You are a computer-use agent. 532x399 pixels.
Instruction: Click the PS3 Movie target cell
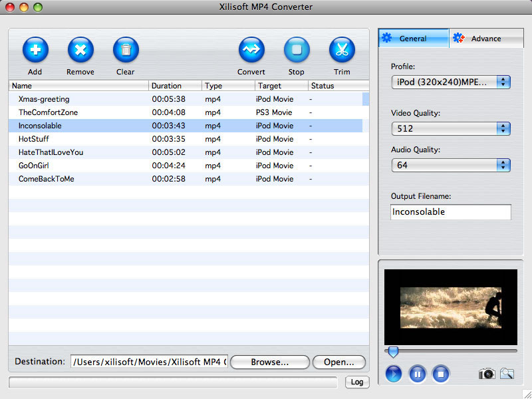pos(274,112)
